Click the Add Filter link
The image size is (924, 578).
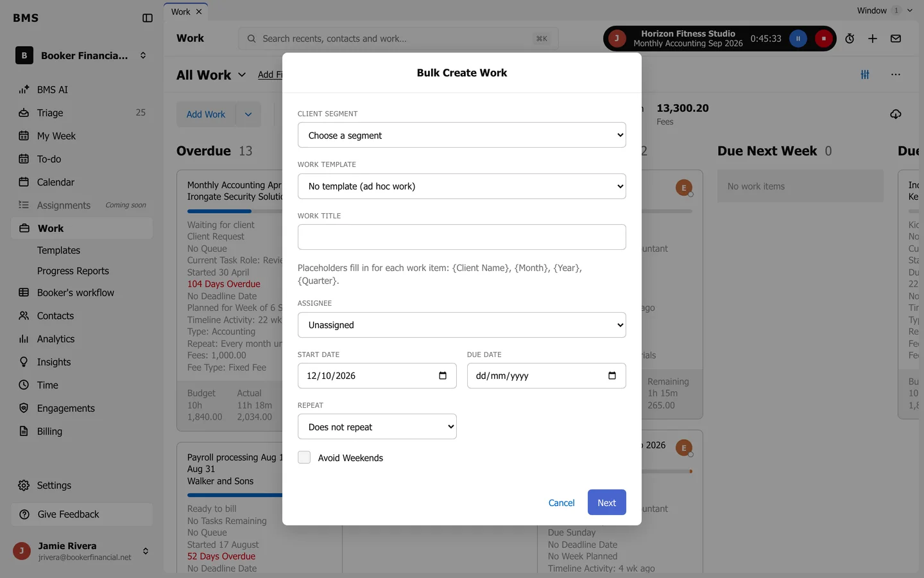(270, 74)
